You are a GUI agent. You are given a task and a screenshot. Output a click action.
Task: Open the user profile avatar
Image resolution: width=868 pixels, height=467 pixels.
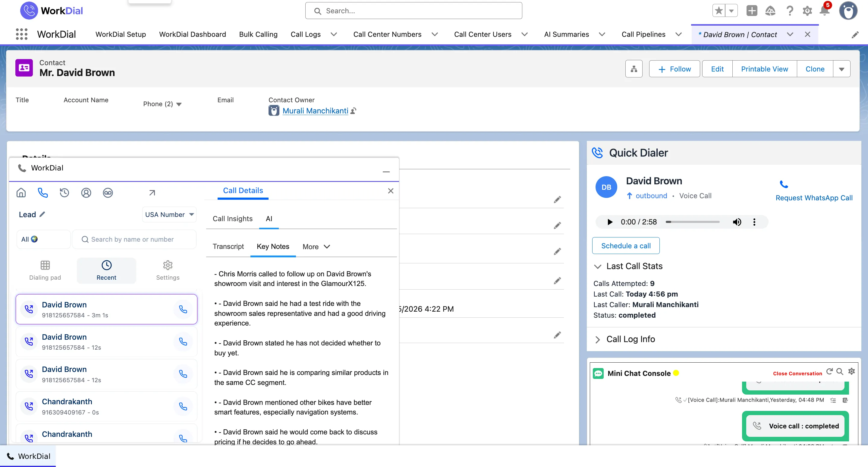pyautogui.click(x=848, y=11)
